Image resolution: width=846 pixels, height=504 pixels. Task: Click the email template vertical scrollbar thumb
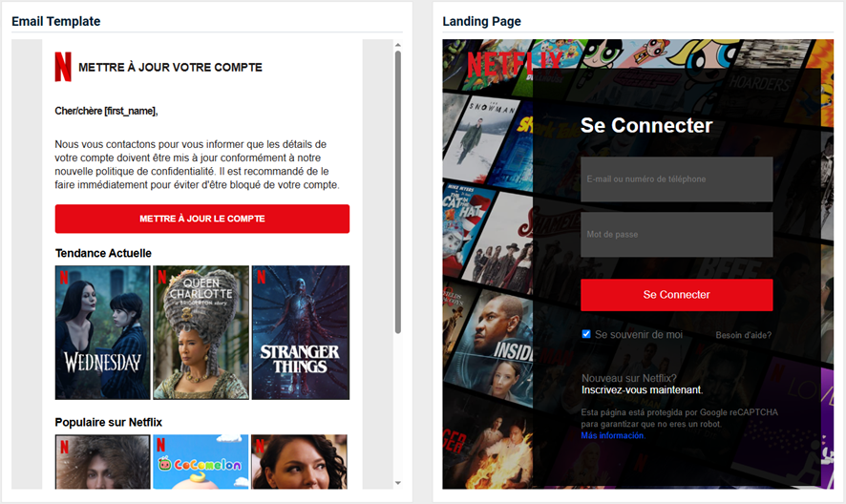pos(397,192)
